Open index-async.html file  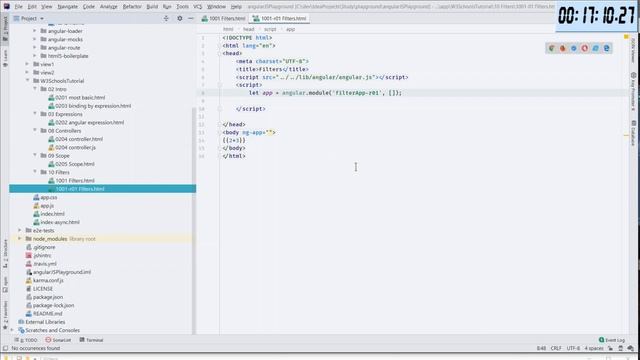click(x=56, y=222)
